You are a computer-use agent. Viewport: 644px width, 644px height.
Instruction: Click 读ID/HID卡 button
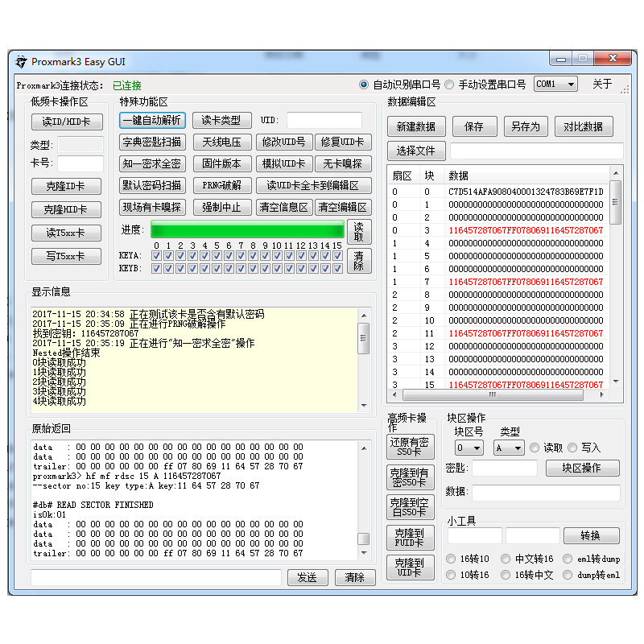[x=67, y=122]
